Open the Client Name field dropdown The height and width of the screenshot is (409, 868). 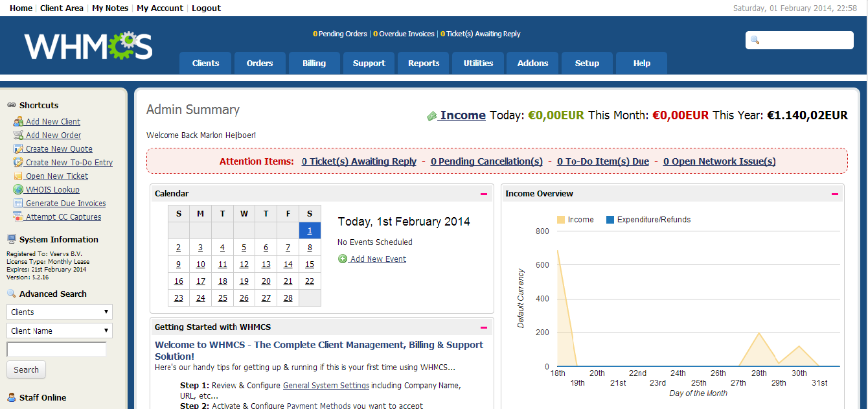click(x=60, y=331)
